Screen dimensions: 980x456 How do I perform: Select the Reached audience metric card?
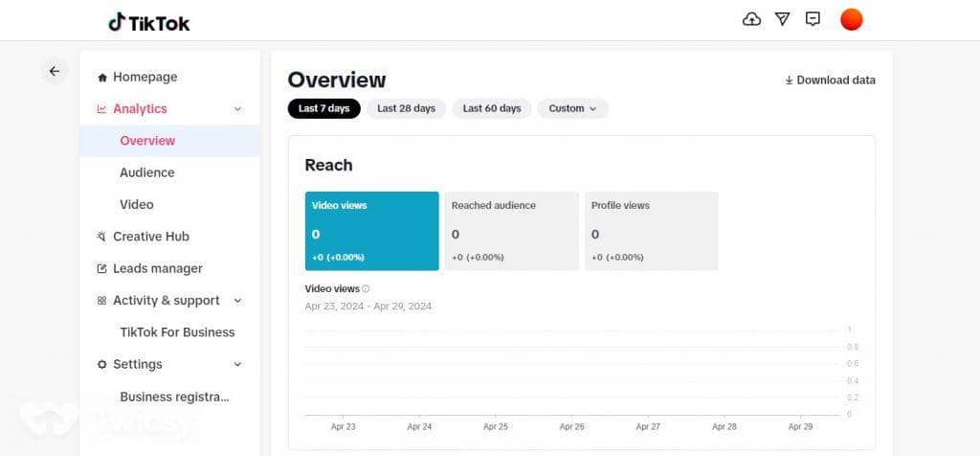(x=512, y=231)
